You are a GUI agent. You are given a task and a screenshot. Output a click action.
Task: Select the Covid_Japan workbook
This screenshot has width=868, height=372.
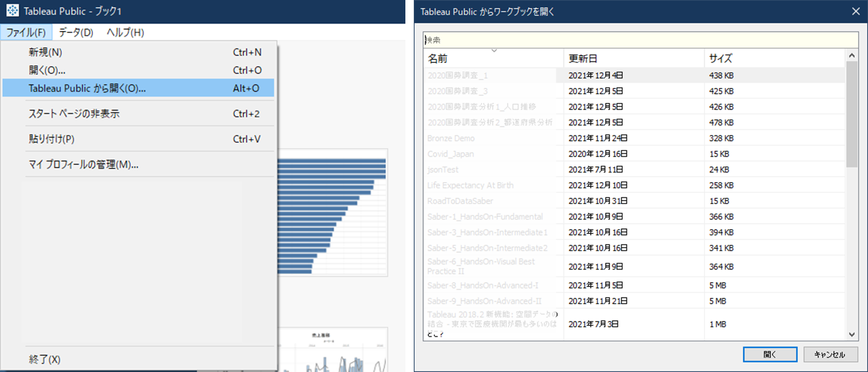click(x=634, y=154)
